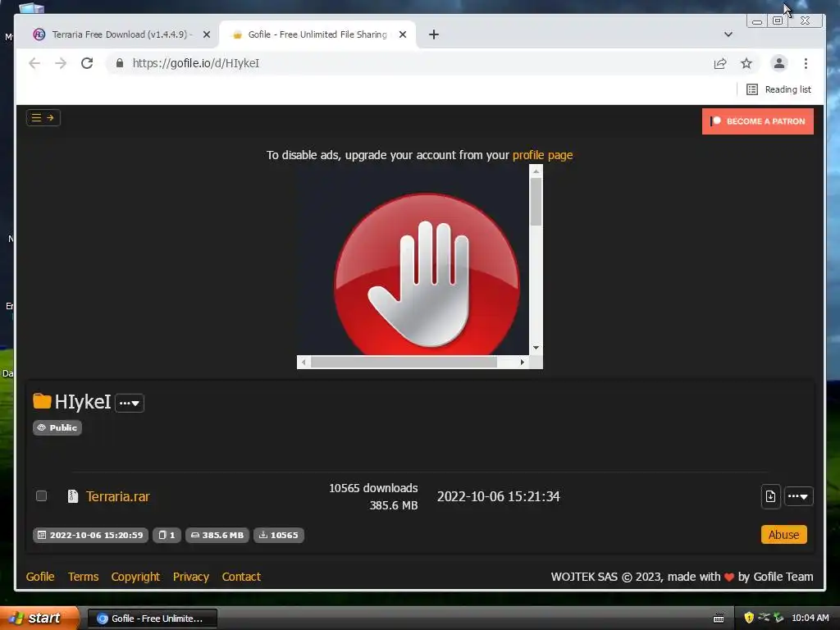Reload the Gofile page
Image resolution: width=840 pixels, height=630 pixels.
[87, 63]
